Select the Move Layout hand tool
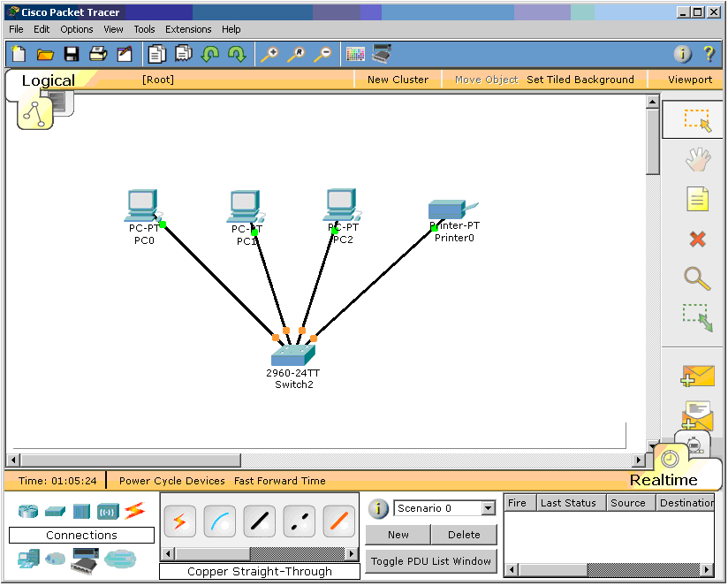The height and width of the screenshot is (586, 728). (x=698, y=160)
